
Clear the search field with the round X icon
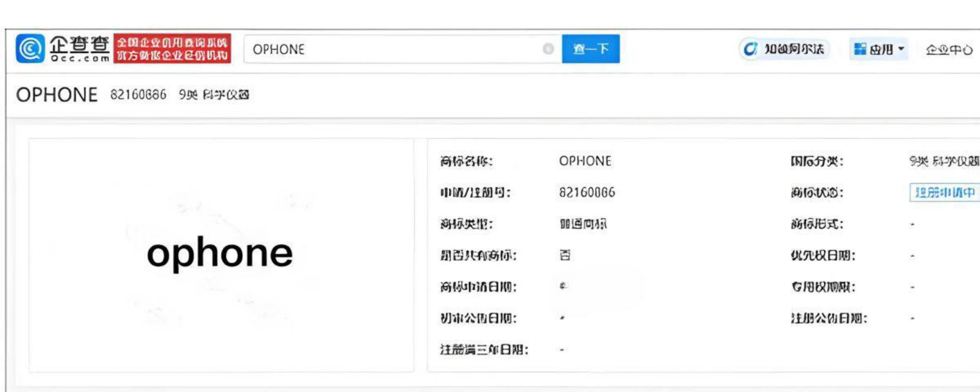pos(548,49)
